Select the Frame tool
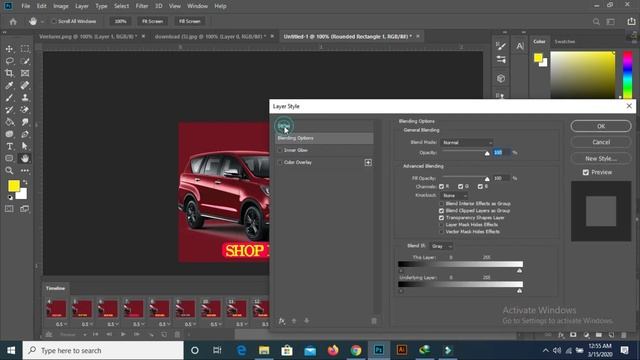 pyautogui.click(x=25, y=73)
